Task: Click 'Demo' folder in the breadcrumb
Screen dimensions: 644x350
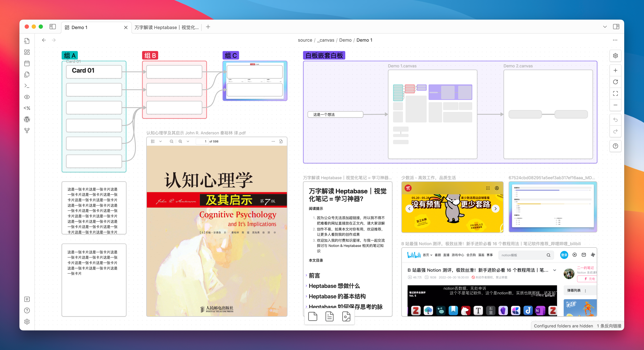Action: [345, 40]
